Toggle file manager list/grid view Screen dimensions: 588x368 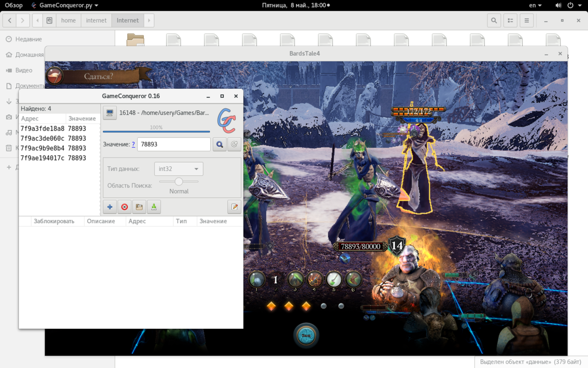pos(511,21)
